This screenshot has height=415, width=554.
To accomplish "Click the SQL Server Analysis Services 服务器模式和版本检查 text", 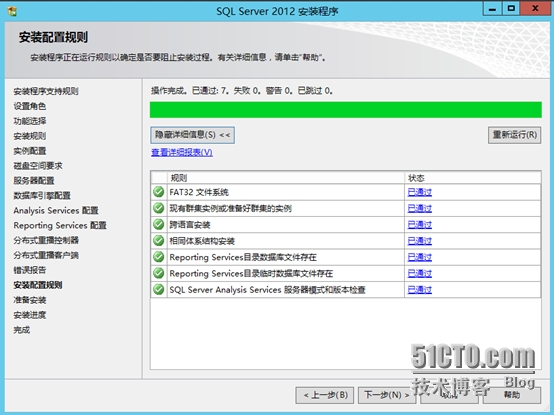I will point(267,290).
